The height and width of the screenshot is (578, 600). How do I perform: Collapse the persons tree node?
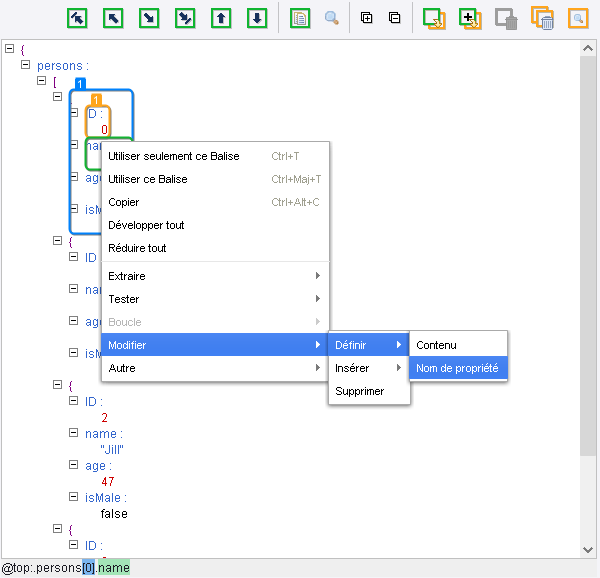[x=26, y=65]
